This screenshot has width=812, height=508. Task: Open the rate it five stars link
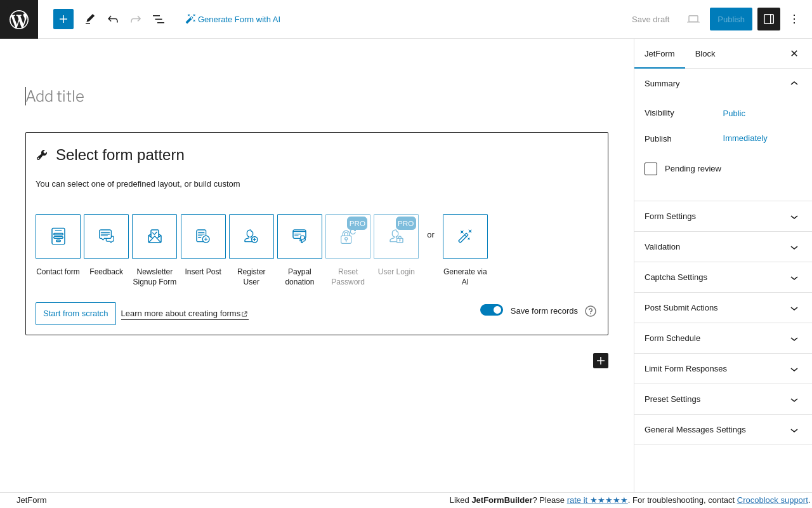tap(598, 500)
